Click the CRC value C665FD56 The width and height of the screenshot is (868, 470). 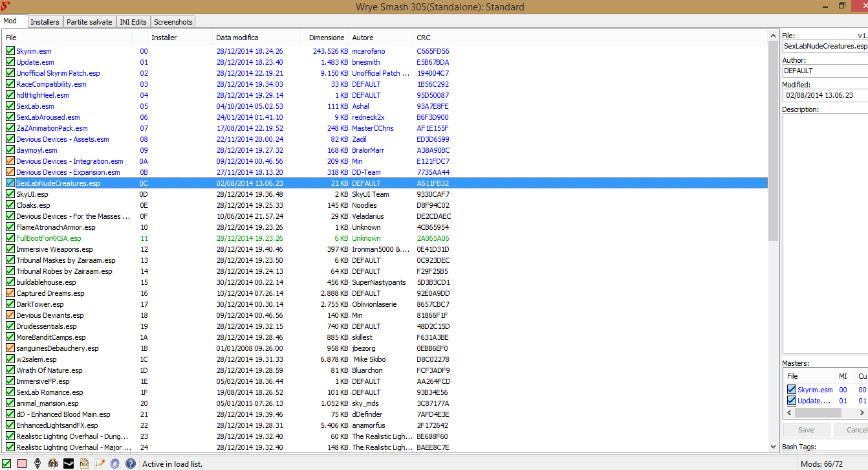point(433,51)
